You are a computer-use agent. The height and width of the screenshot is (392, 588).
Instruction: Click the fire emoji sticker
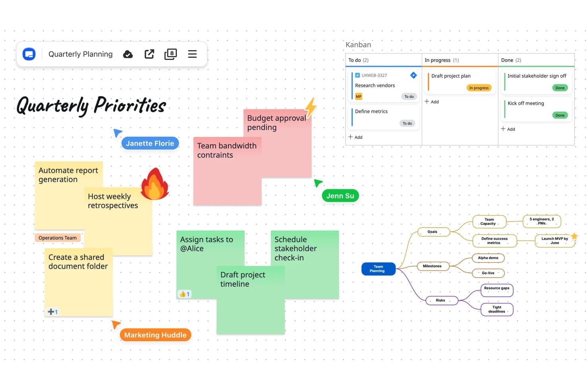(155, 183)
